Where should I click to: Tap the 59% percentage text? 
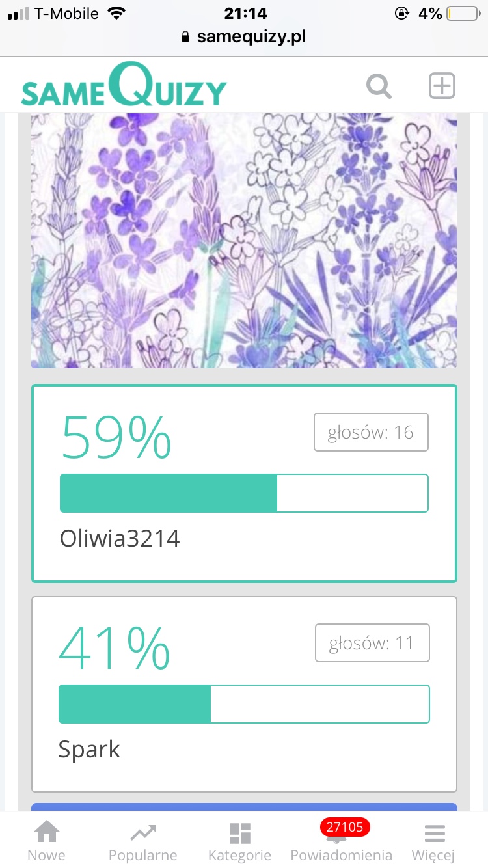coord(116,436)
